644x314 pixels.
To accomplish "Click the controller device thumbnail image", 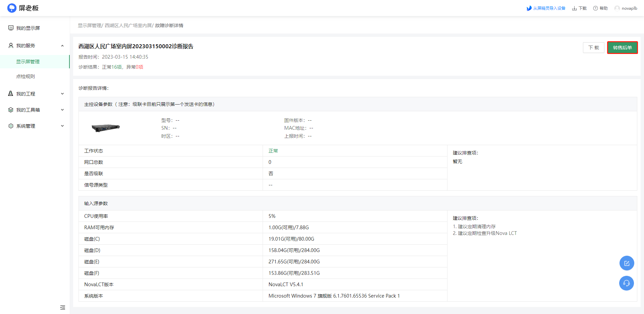I will tap(106, 128).
